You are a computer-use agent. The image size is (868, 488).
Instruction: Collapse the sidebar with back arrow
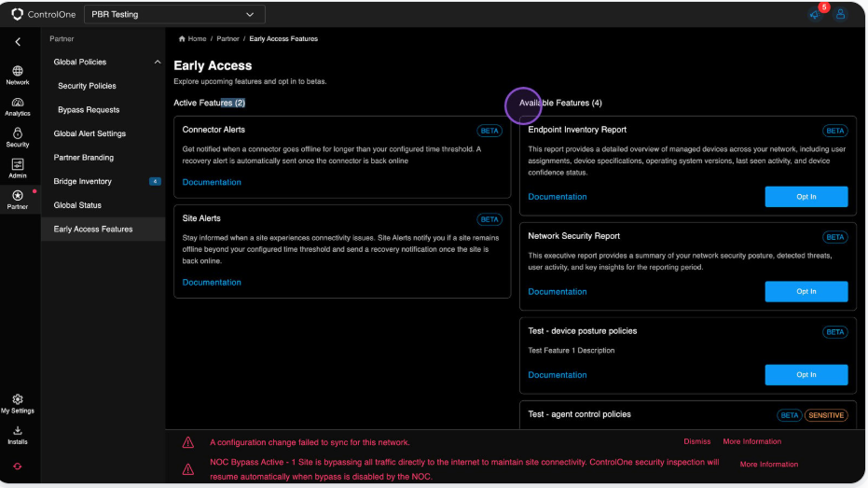point(18,42)
